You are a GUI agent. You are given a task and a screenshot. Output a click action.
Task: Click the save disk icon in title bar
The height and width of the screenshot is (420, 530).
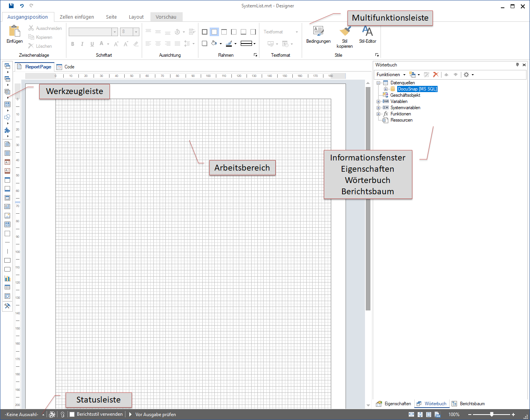(x=11, y=6)
